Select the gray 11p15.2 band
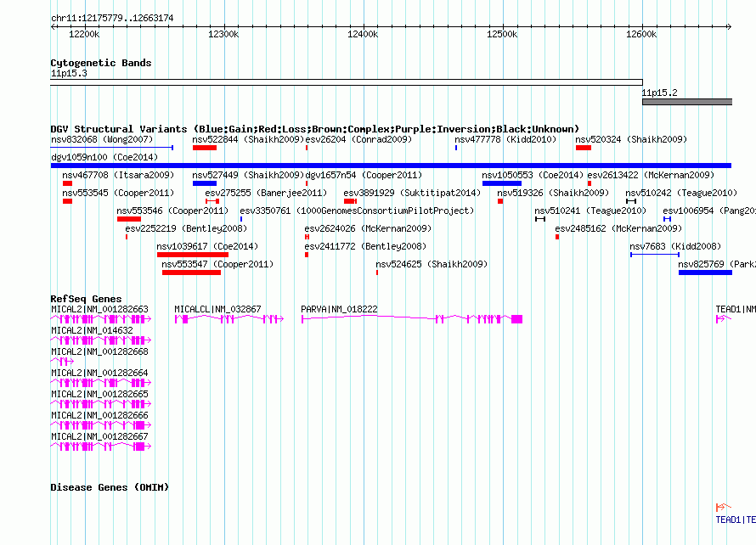756x545 pixels. (x=687, y=102)
